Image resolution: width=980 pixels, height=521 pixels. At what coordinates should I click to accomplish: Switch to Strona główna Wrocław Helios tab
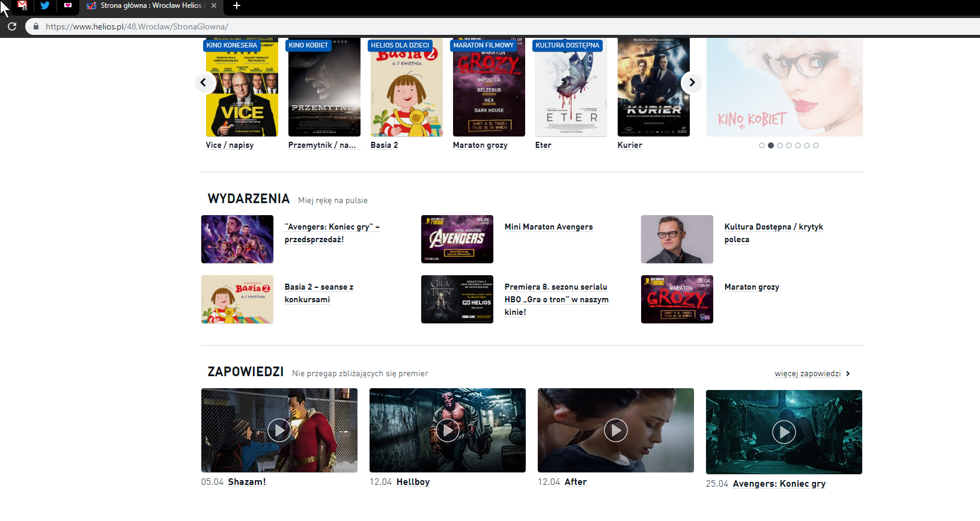(x=150, y=5)
